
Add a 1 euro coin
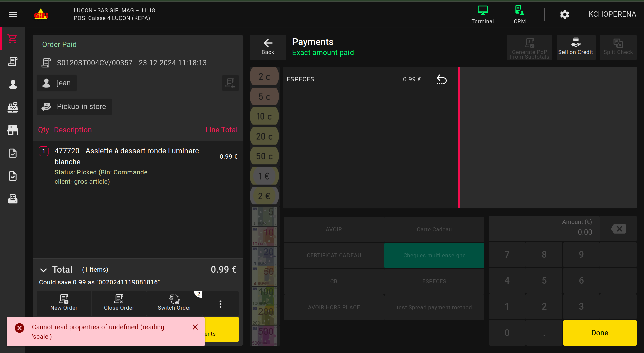point(264,176)
